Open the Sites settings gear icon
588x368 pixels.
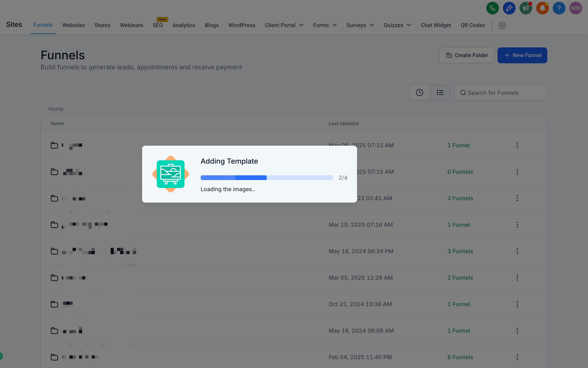pos(502,25)
